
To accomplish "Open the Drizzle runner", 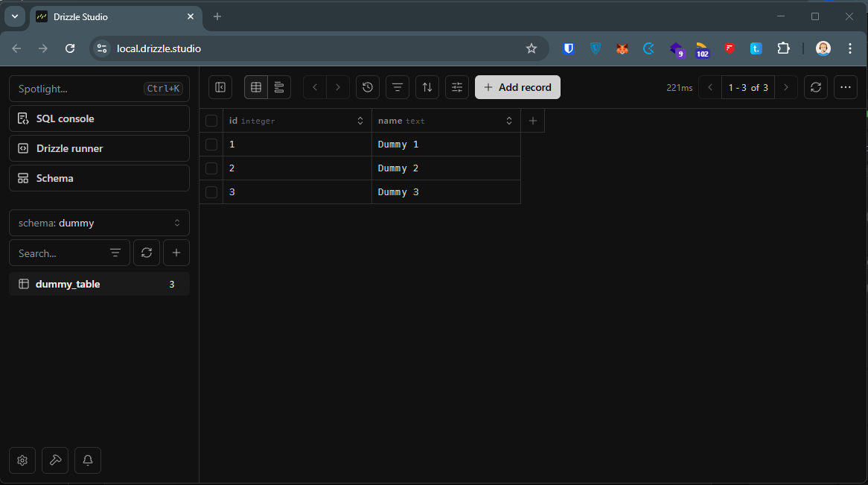I will tap(99, 148).
